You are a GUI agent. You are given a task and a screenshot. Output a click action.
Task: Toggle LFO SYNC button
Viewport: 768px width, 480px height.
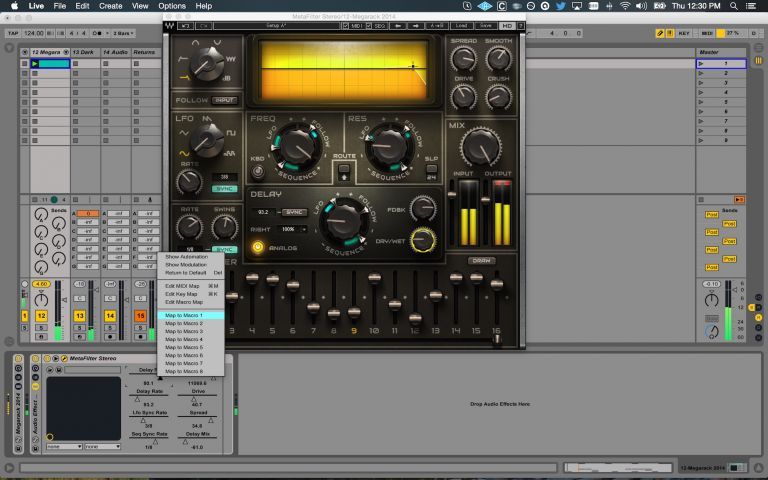(x=224, y=189)
